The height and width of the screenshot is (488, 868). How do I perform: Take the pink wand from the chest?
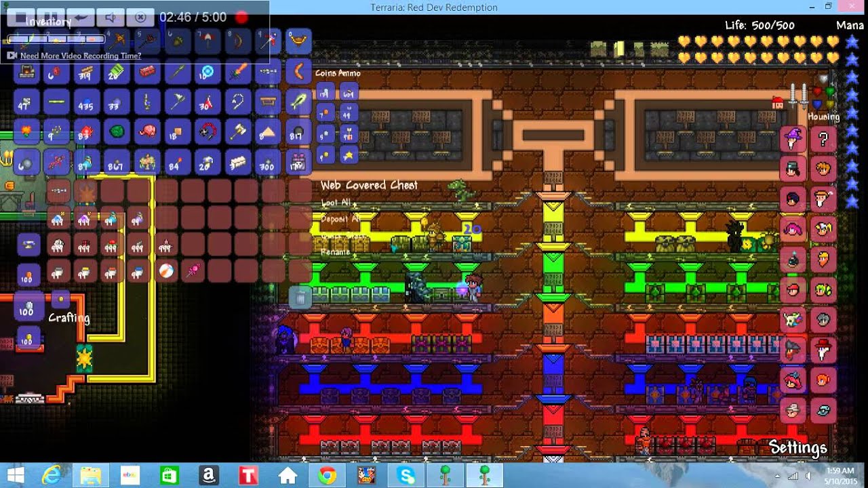(x=193, y=271)
